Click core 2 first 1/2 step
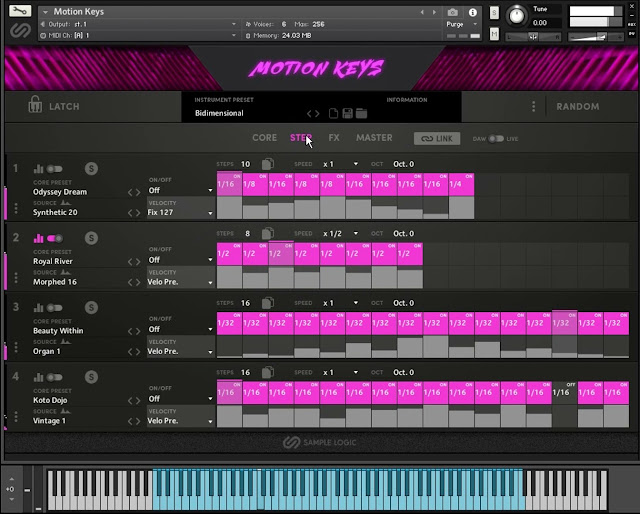 (x=229, y=254)
